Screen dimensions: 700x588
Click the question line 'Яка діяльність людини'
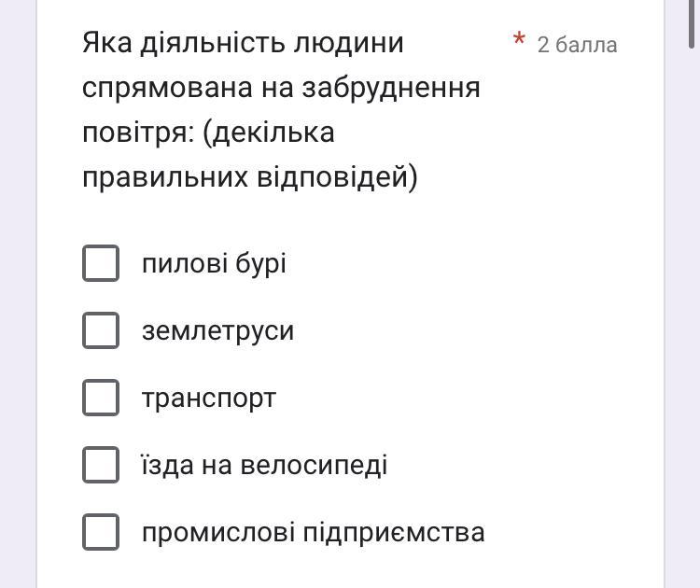click(x=243, y=43)
